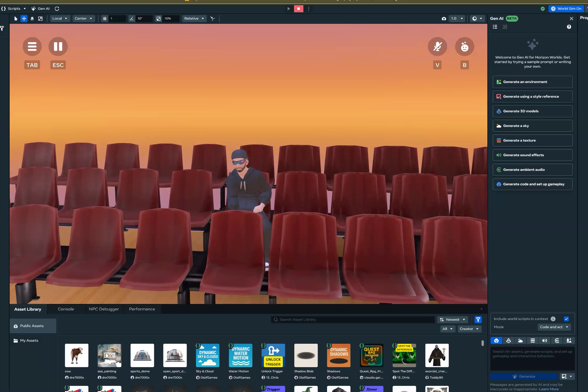Open the NPC Debugger tab
The width and height of the screenshot is (588, 392).
[104, 309]
